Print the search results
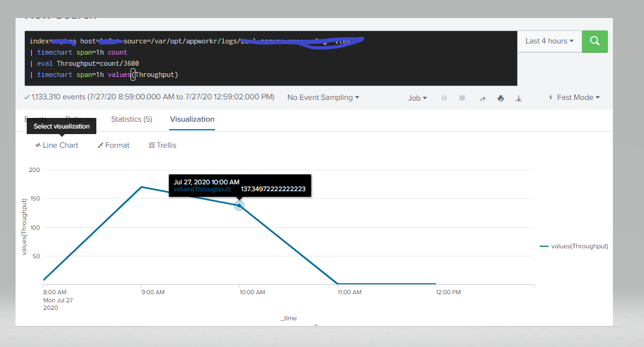644x347 pixels. pos(500,98)
